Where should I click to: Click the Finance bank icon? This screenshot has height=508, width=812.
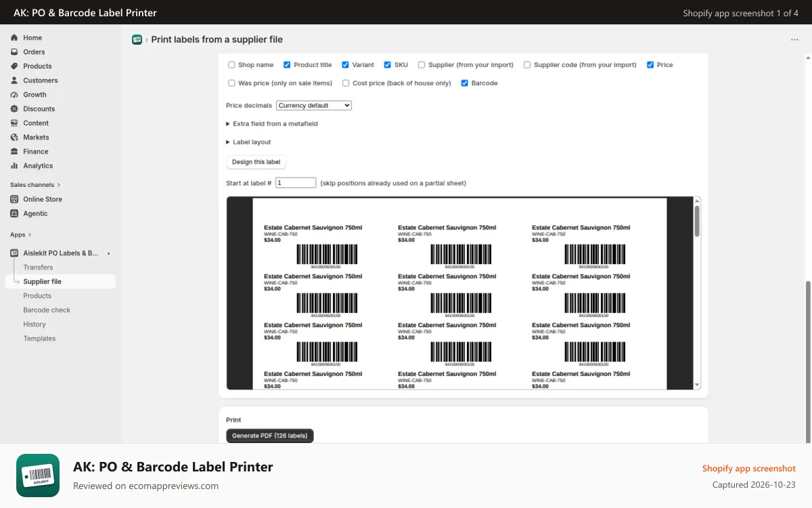coord(14,152)
